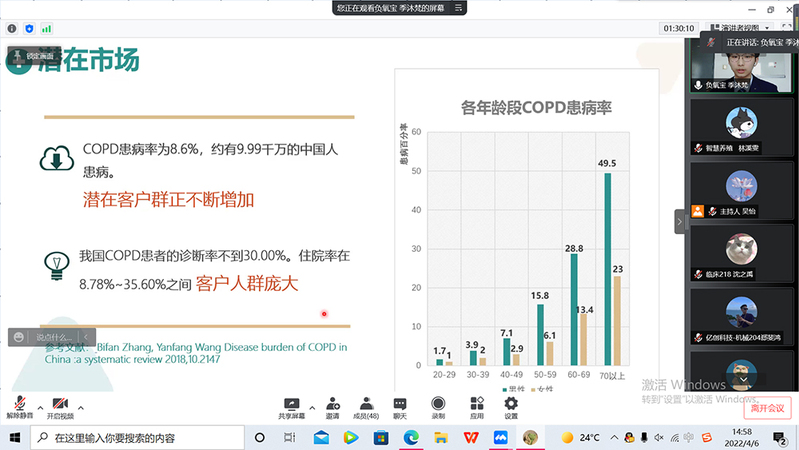Image resolution: width=799 pixels, height=450 pixels.
Task: Turn on the camera (开启视频)
Action: click(60, 407)
